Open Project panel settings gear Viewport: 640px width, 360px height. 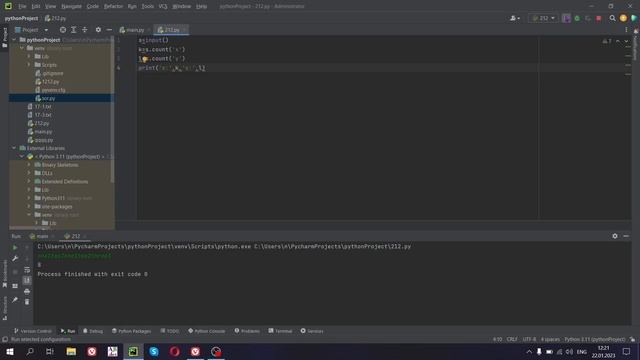[x=98, y=30]
